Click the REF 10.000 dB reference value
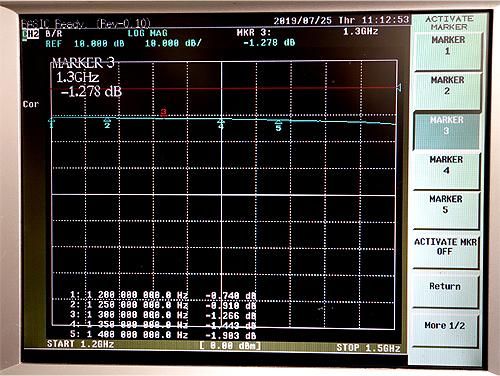Viewport: 500px width, 376px height. pyautogui.click(x=85, y=43)
